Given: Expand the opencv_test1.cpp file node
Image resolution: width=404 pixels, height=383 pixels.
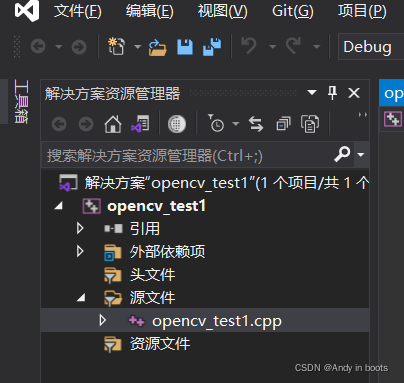Looking at the screenshot, I should 103,320.
